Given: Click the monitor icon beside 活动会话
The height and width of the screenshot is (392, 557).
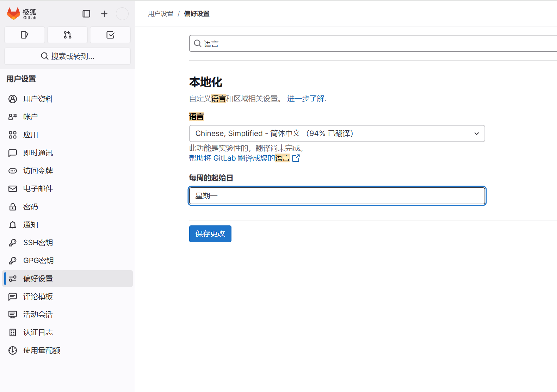Looking at the screenshot, I should pos(13,315).
